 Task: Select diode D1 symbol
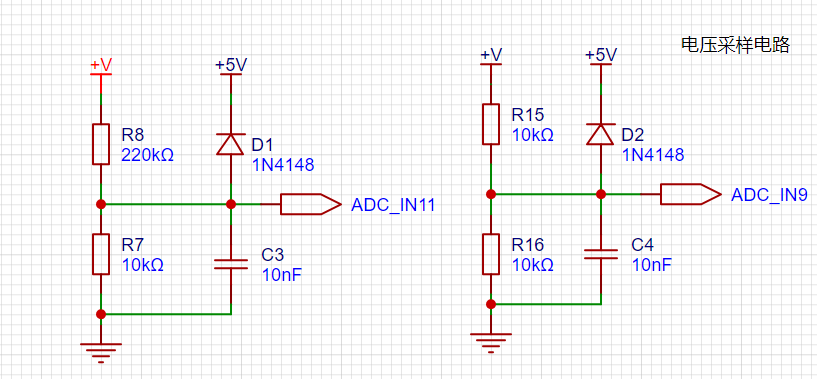coord(230,144)
